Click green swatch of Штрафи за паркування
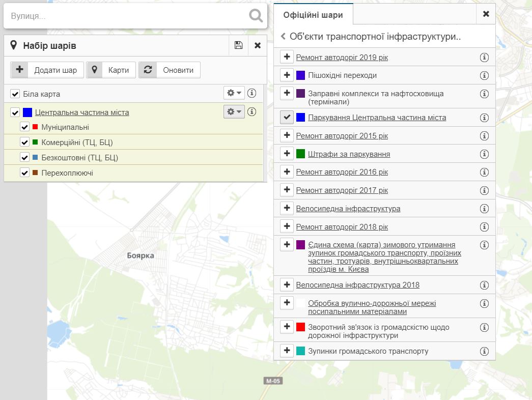The image size is (532, 400). (300, 154)
